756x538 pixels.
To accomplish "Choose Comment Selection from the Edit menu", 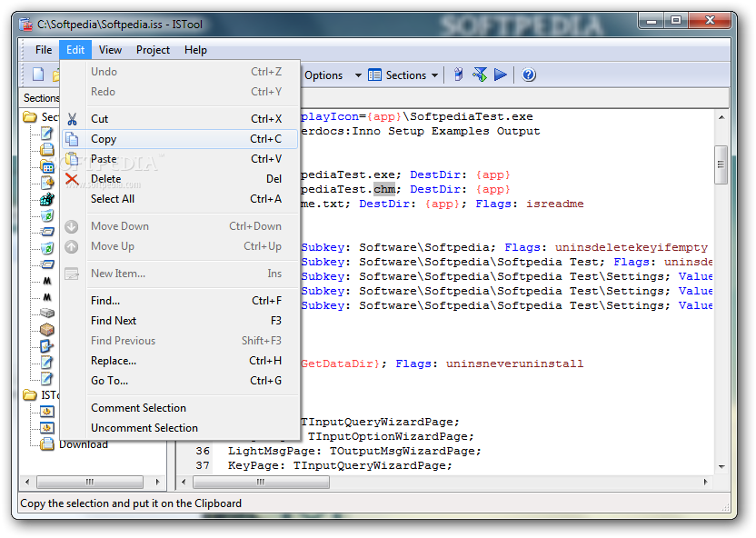I will (x=180, y=408).
